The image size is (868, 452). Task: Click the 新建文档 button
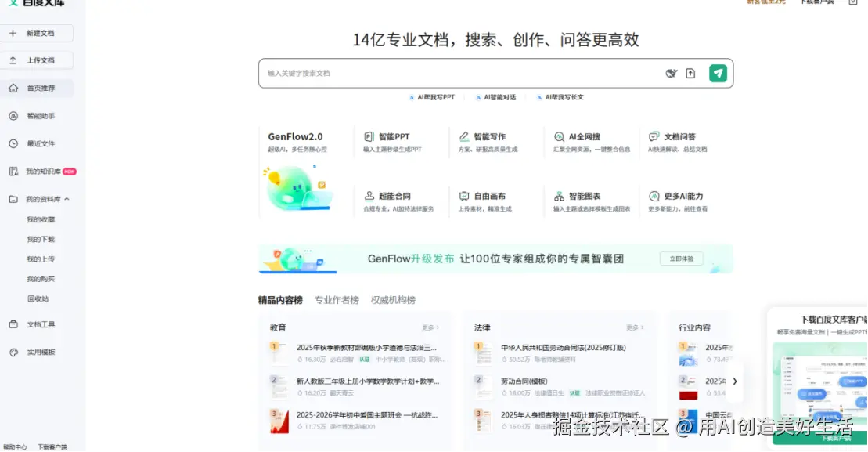pyautogui.click(x=38, y=32)
